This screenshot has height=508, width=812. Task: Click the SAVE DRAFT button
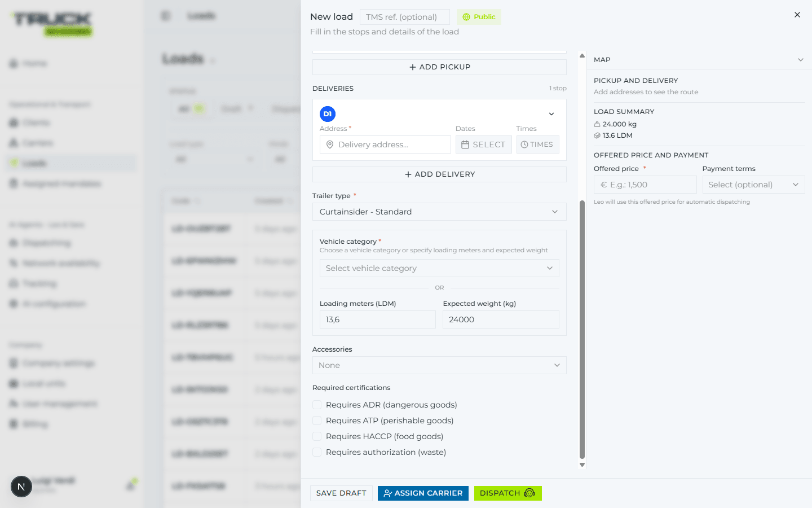click(341, 493)
